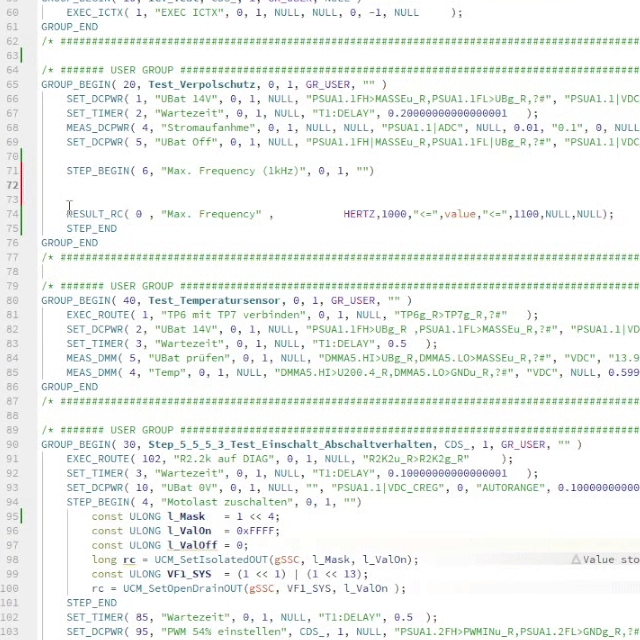Screen dimensions: 640x640
Task: Click the green change marker beside line 63
Action: (21, 56)
